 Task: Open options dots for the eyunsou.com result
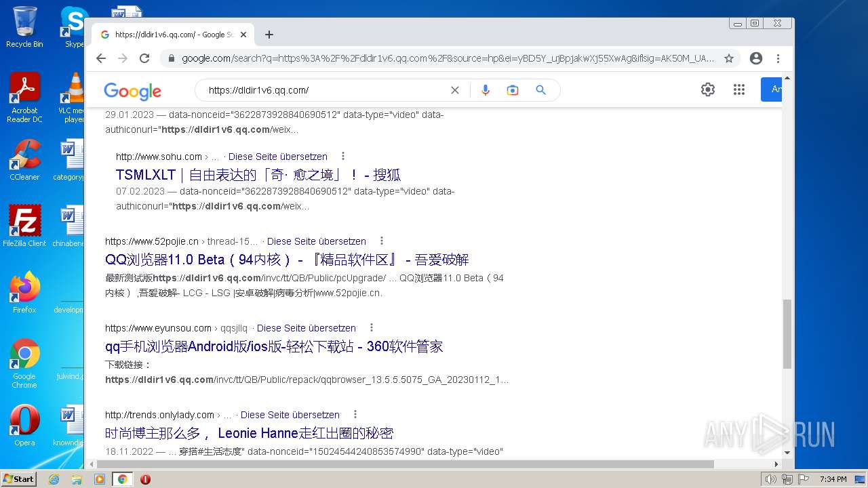[372, 327]
